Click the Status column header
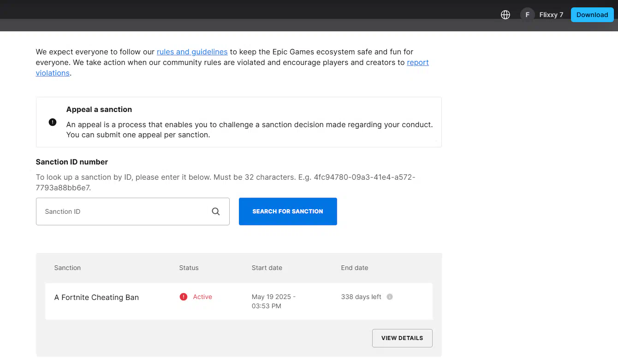 [x=189, y=268]
